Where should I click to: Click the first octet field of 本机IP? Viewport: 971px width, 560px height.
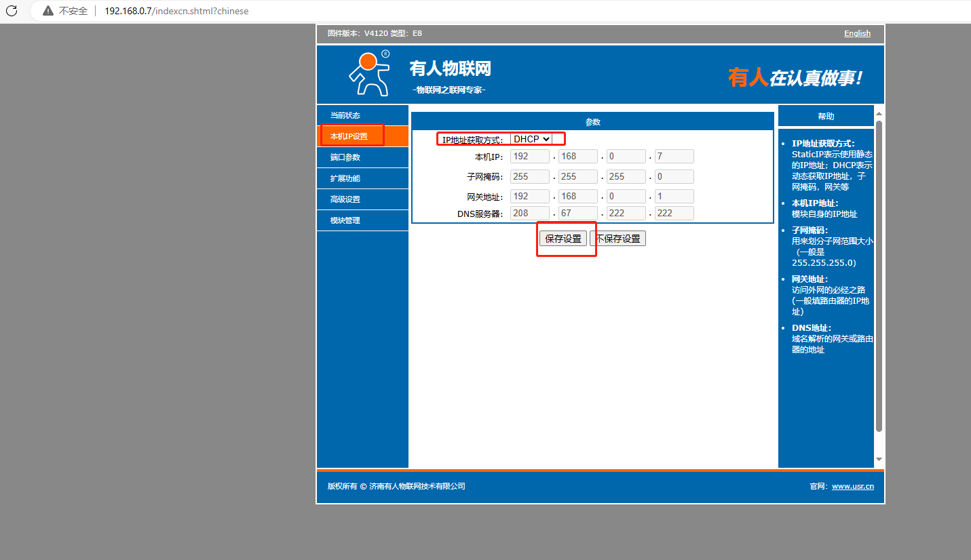point(529,157)
